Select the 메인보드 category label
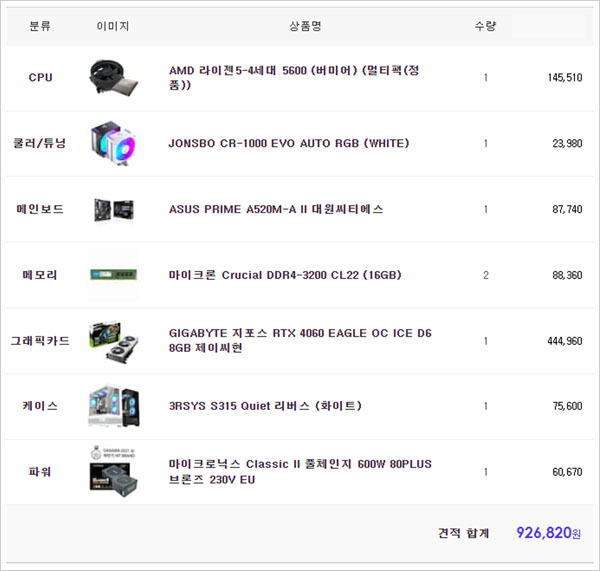600x571 pixels. 40,209
